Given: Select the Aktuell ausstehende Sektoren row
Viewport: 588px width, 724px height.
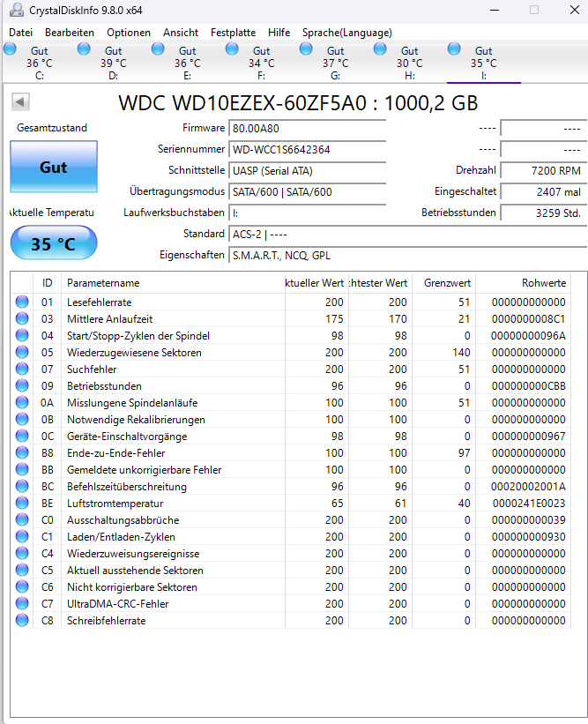Looking at the screenshot, I should 291,570.
